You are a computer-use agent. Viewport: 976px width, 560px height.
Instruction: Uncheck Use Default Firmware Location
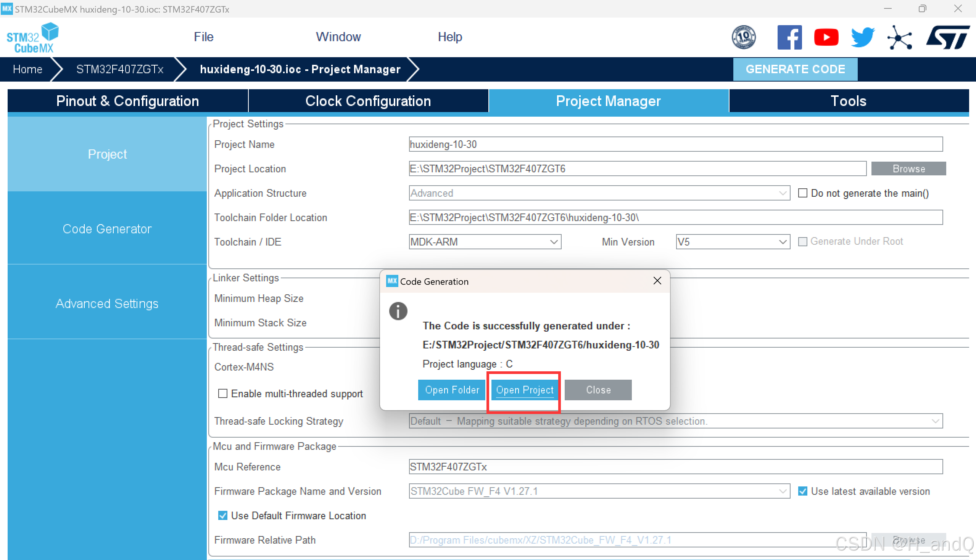[222, 515]
